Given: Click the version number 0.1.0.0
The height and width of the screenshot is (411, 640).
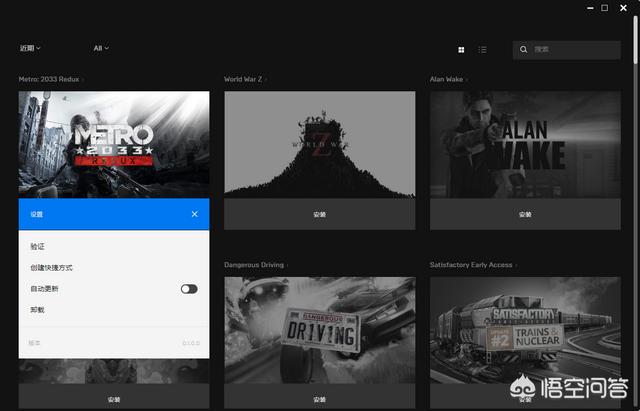Looking at the screenshot, I should 191,343.
